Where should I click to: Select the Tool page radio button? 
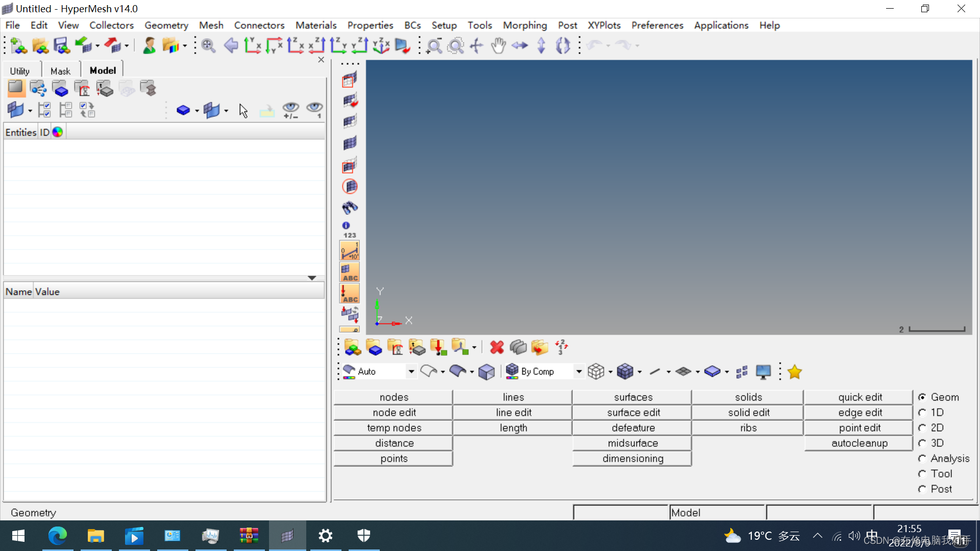(x=922, y=474)
